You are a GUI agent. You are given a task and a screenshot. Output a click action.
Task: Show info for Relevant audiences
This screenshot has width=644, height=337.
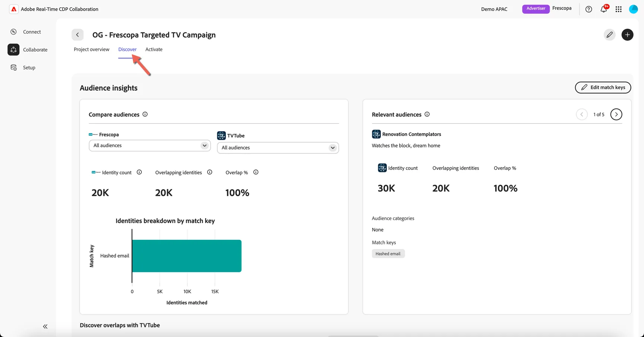coord(427,114)
